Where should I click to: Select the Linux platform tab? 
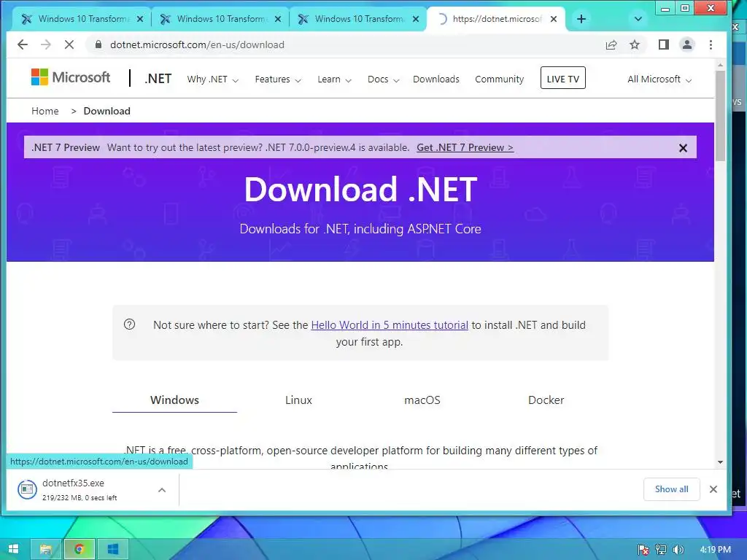[298, 400]
